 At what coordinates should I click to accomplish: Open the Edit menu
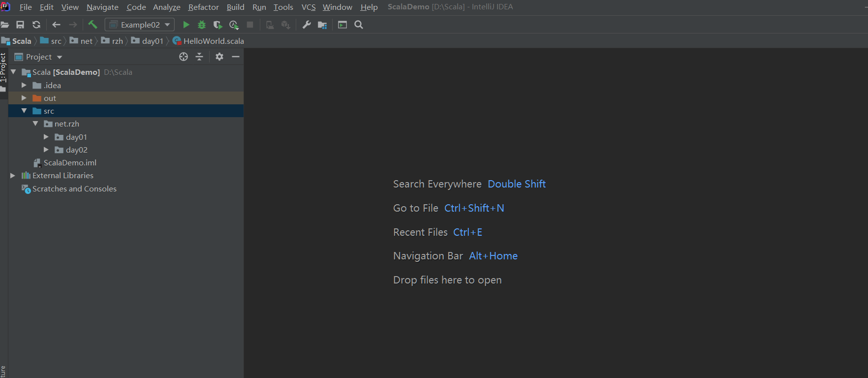pos(47,7)
